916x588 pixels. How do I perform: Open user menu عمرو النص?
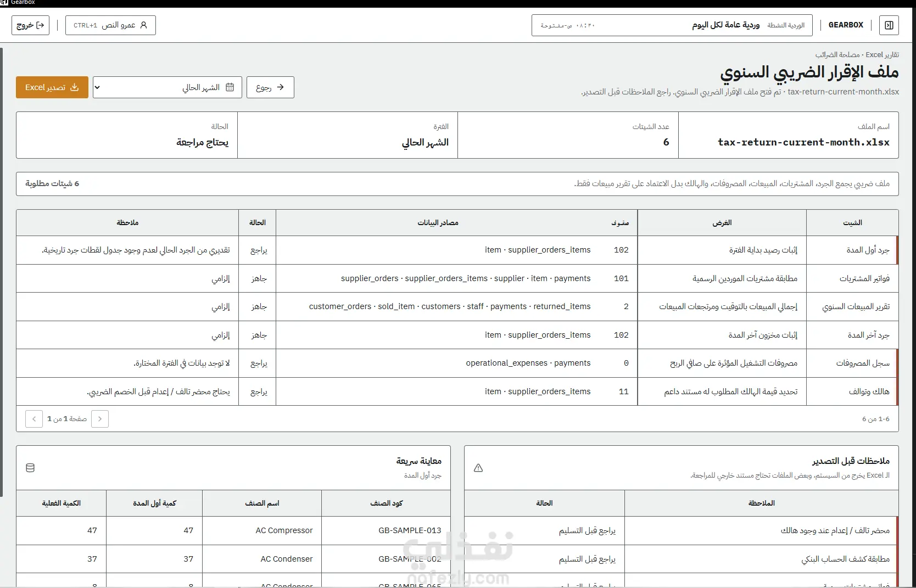pos(110,25)
